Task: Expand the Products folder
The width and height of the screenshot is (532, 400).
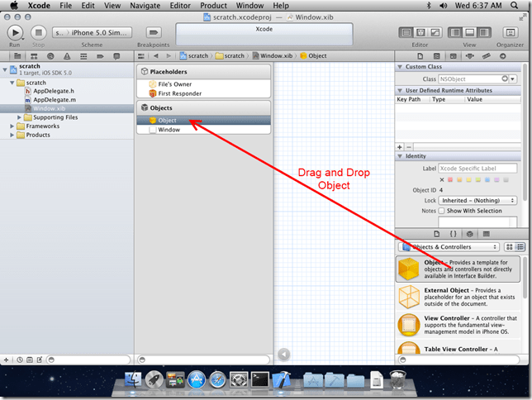Action: (x=12, y=135)
